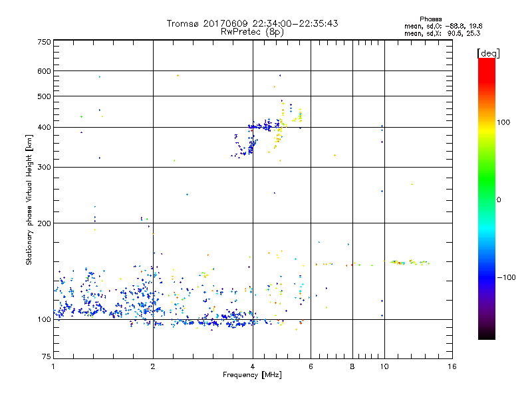Click the Tromsø date and time plot title
Screen dimensions: 532x399
click(252, 23)
